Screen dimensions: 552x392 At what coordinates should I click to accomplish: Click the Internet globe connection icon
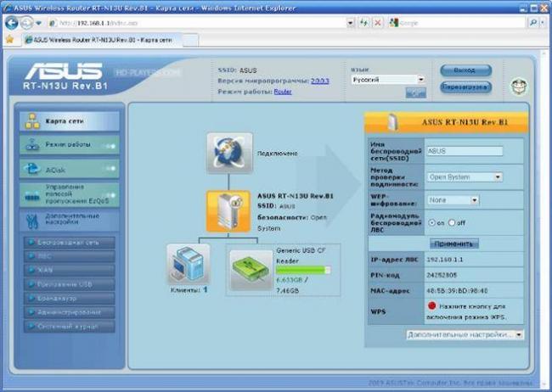click(229, 153)
